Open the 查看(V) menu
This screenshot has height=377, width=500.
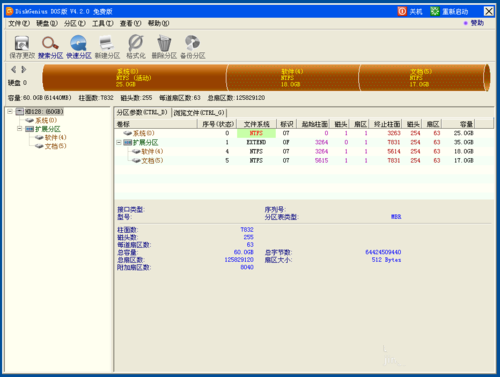(x=131, y=23)
